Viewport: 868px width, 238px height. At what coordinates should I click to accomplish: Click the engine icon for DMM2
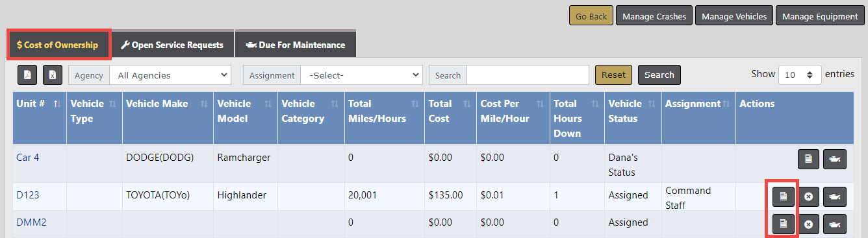[835, 224]
